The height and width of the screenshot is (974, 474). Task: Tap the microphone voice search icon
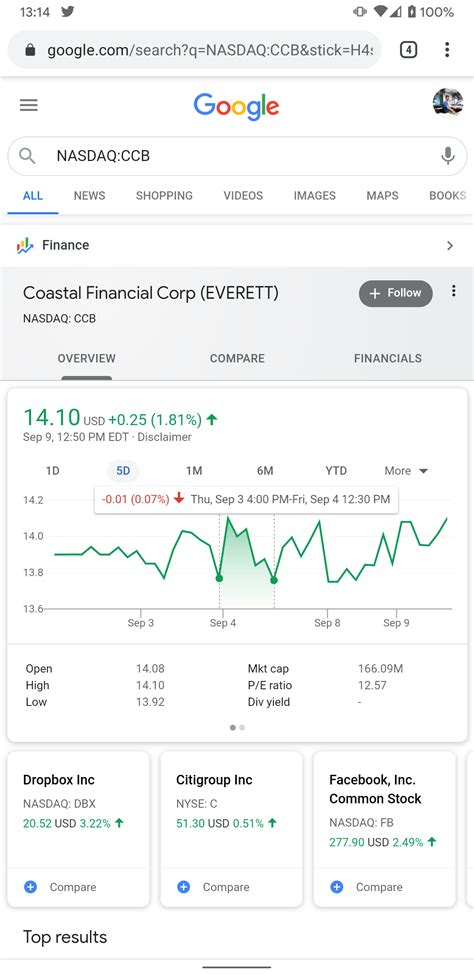(447, 156)
